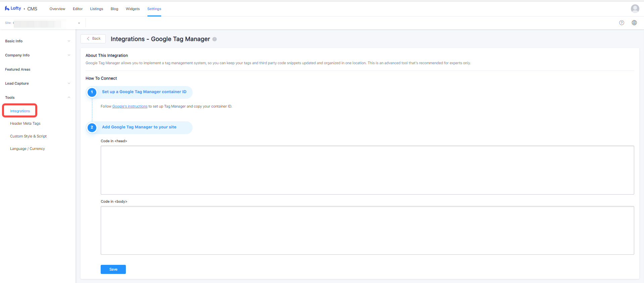Focus the Code in <body> text area

tap(367, 230)
